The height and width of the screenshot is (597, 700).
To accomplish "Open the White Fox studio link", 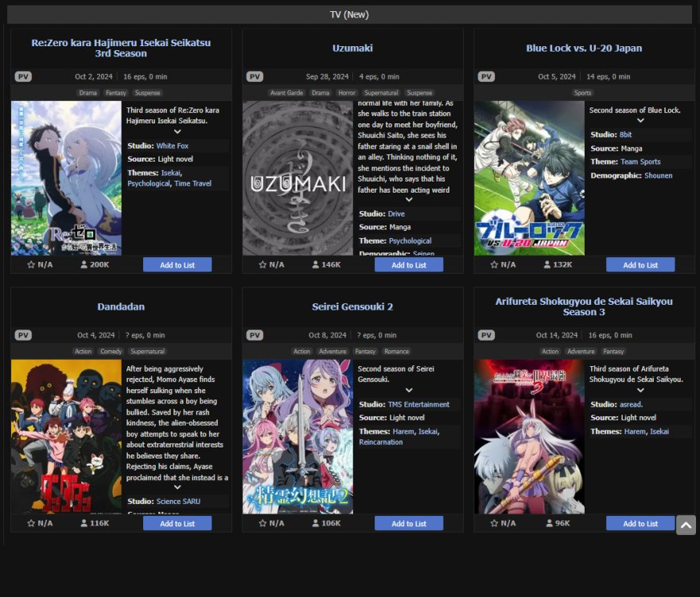I will [173, 146].
